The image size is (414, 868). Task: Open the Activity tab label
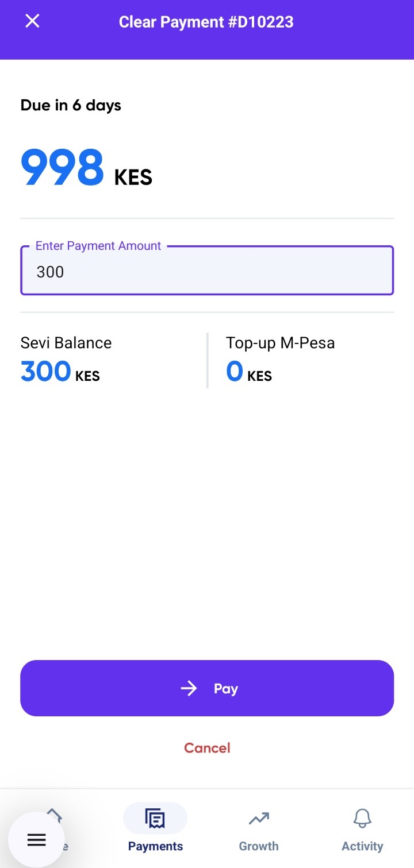coord(362,846)
